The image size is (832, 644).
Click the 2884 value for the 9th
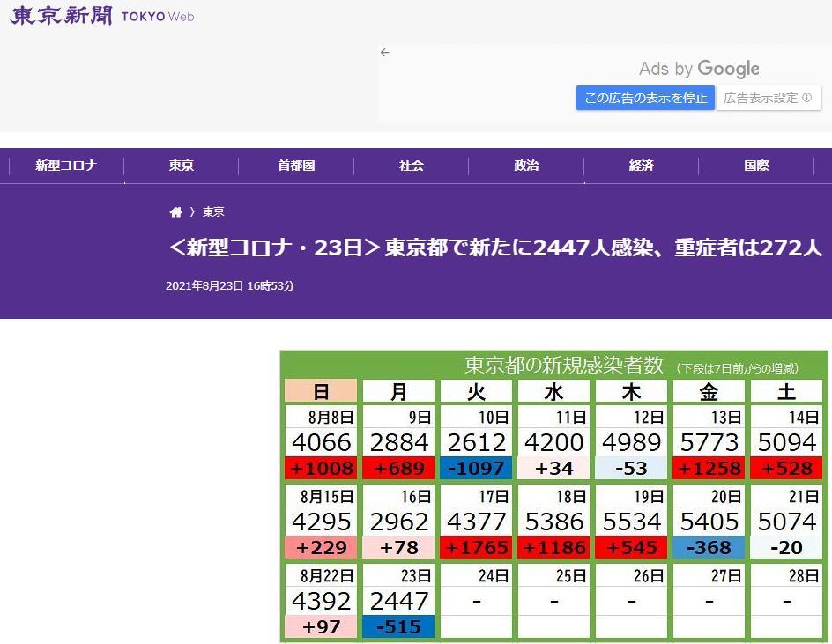pos(399,442)
